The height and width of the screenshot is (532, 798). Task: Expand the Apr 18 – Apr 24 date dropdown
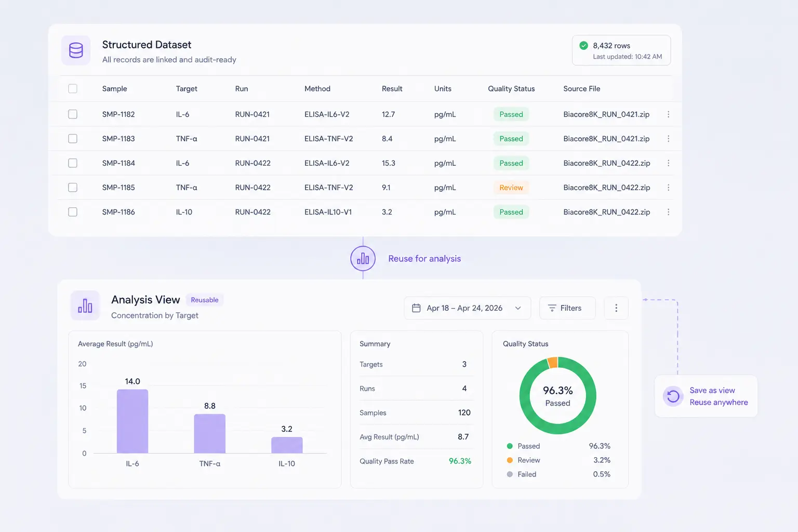coord(467,308)
